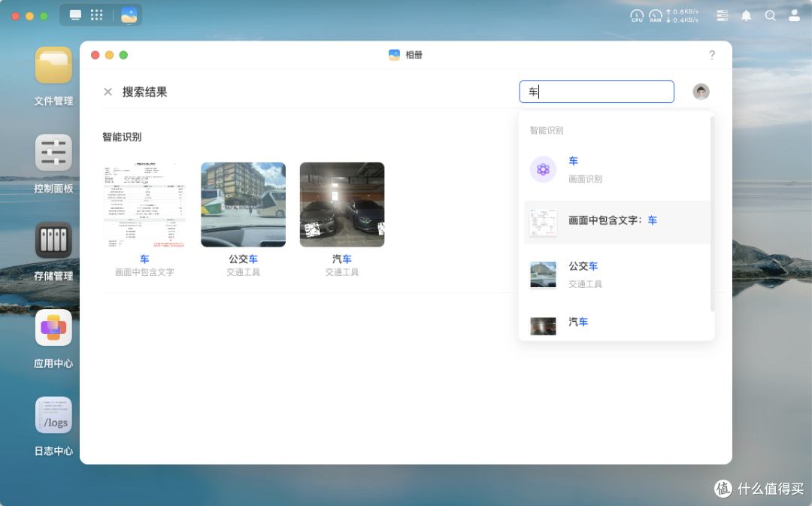Click the network speed indicator in top bar
This screenshot has height=506, width=812.
click(683, 16)
